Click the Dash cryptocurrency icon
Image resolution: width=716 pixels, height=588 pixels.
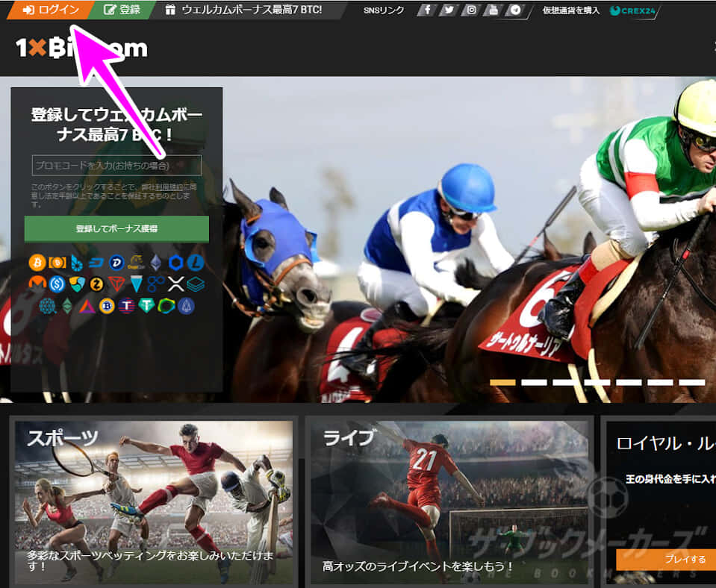coord(97,263)
